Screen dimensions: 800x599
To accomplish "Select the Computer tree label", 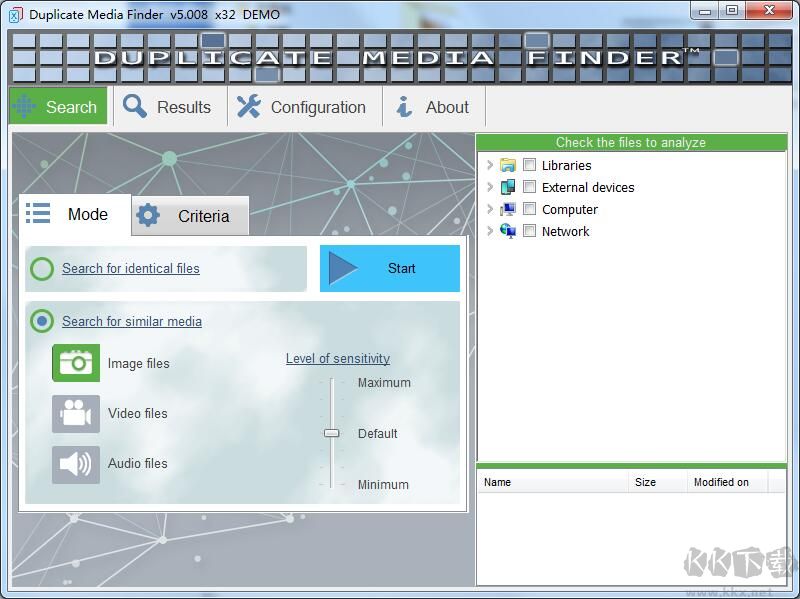I will (569, 209).
